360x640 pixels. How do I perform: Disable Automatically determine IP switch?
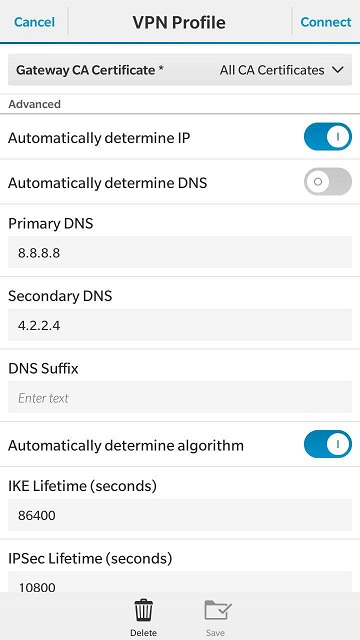point(327,137)
